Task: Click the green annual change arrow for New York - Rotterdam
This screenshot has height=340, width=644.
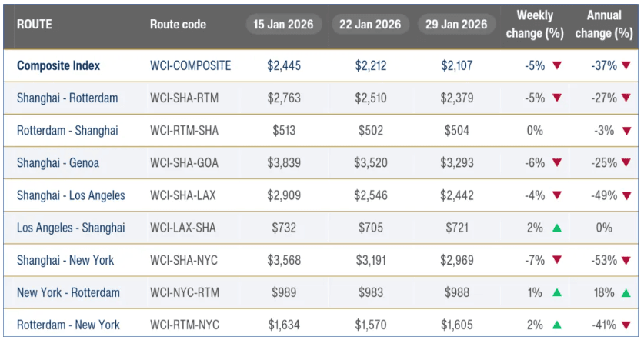Action: [627, 293]
